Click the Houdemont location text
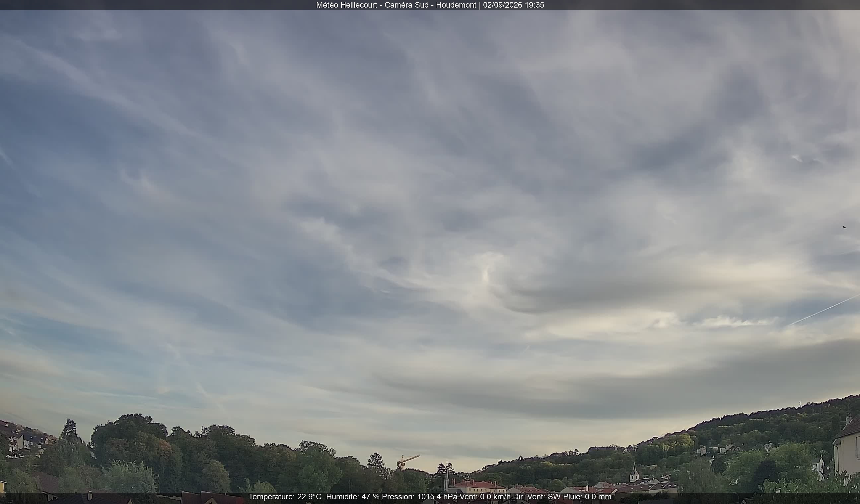Screen dimensions: 860x504 (x=456, y=5)
